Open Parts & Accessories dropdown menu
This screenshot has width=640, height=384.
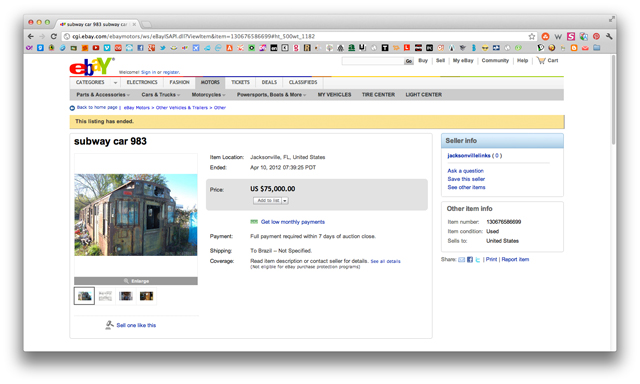coord(103,95)
